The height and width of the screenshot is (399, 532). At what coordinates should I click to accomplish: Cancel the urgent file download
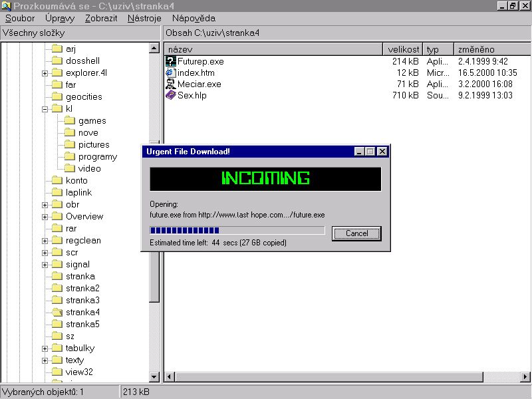[356, 233]
